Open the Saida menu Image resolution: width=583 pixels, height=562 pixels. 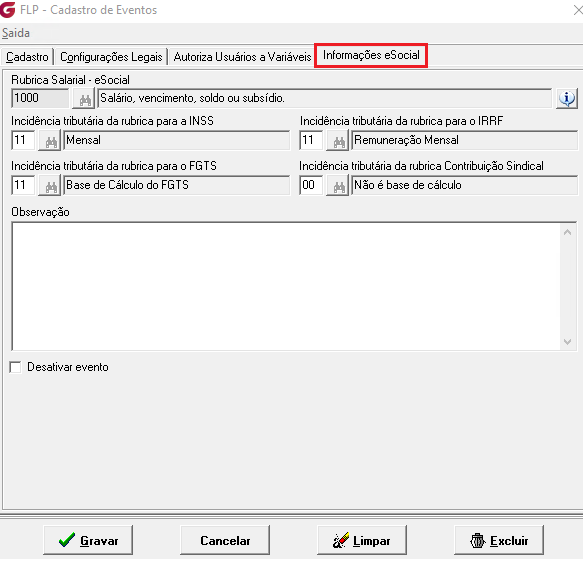coord(16,33)
